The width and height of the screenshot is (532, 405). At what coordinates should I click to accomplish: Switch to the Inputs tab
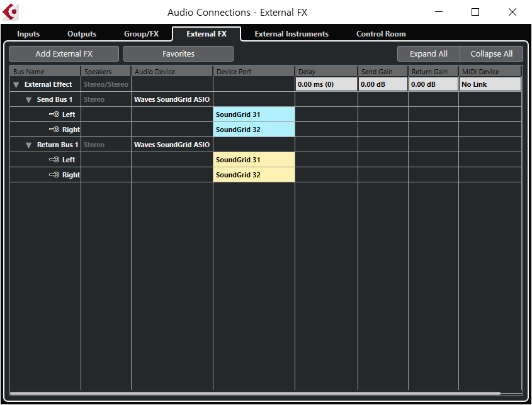(28, 34)
